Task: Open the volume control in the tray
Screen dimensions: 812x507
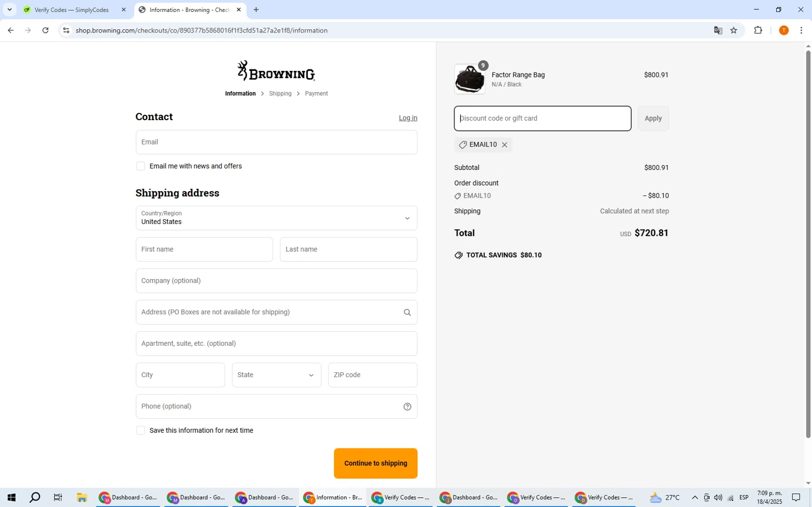Action: point(718,498)
